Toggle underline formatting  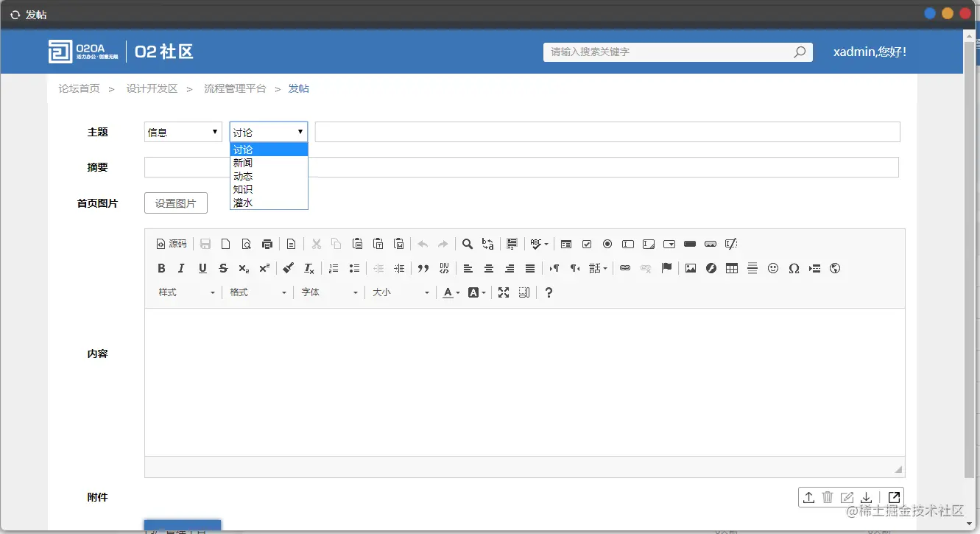click(202, 268)
